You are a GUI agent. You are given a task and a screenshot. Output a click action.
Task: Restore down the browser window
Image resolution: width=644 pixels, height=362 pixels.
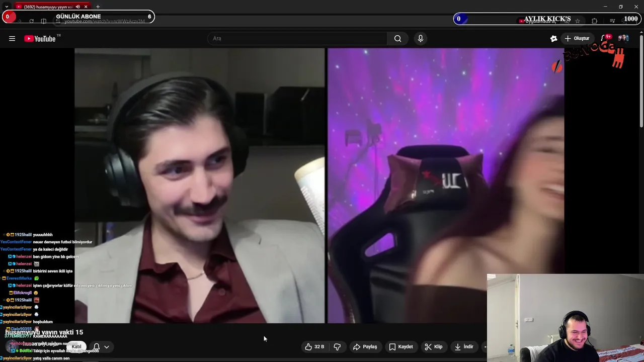click(x=621, y=7)
